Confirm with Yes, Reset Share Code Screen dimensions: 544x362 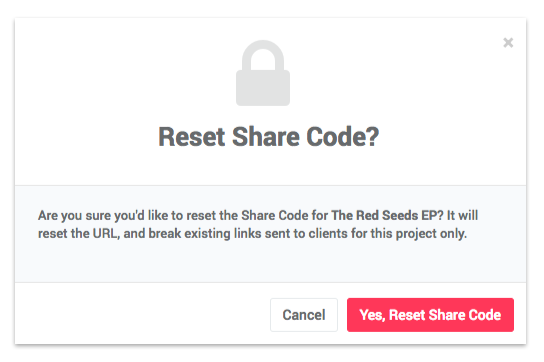(430, 315)
